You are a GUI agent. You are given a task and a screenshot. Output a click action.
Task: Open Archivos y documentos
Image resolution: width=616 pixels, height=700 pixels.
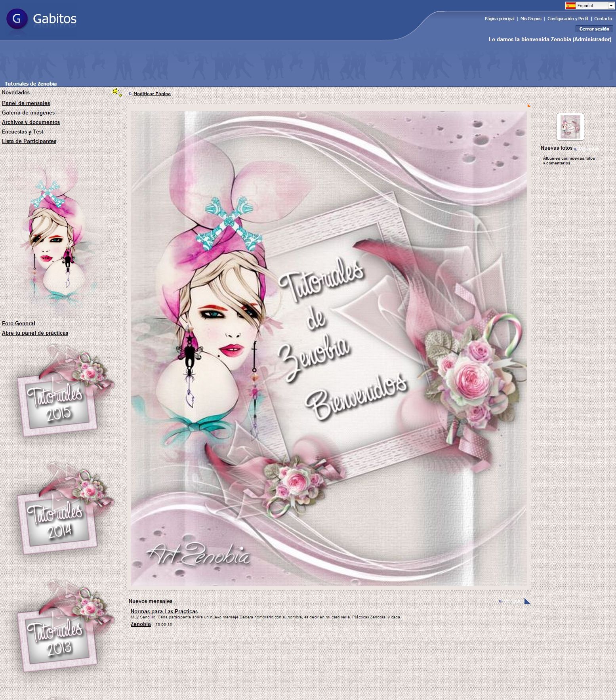31,122
